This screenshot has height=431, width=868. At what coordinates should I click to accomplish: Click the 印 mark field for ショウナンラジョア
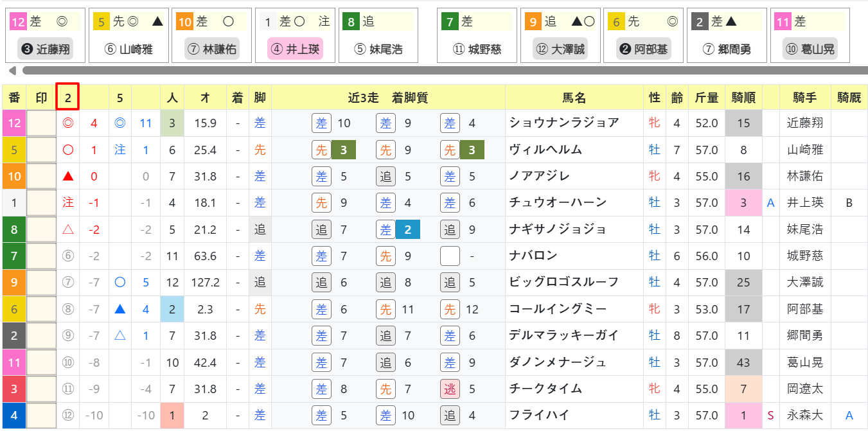point(42,123)
